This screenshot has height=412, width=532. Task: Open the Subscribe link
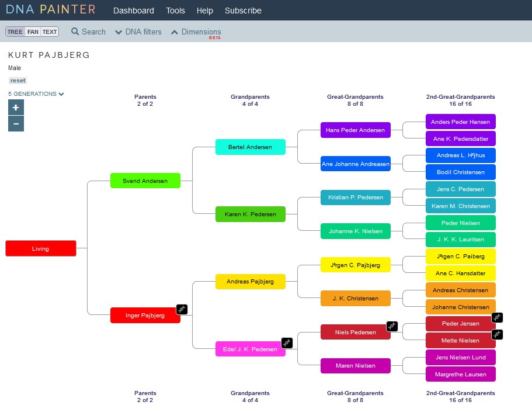pyautogui.click(x=243, y=11)
